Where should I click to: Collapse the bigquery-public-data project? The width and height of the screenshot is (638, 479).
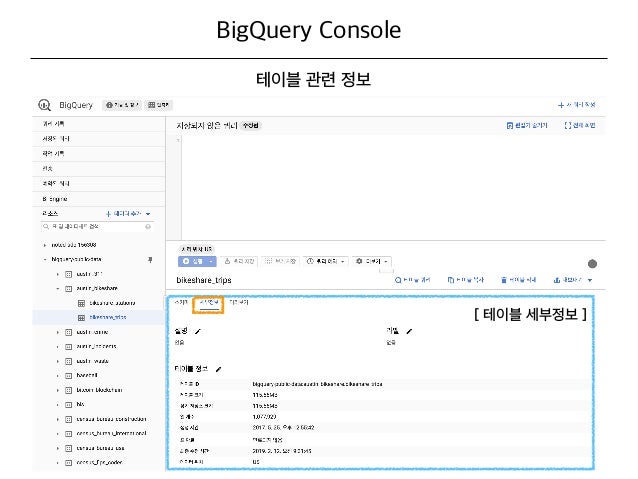click(45, 259)
